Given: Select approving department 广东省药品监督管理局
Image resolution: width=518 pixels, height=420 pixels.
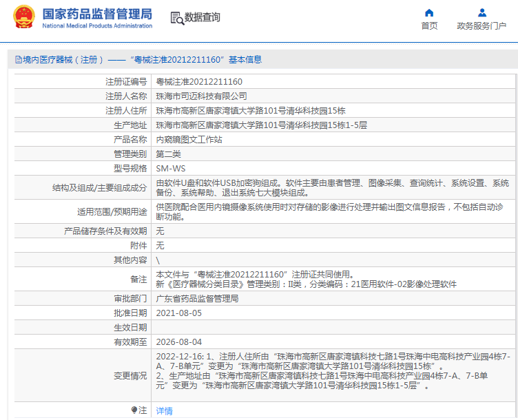Looking at the screenshot, I should coord(197,299).
